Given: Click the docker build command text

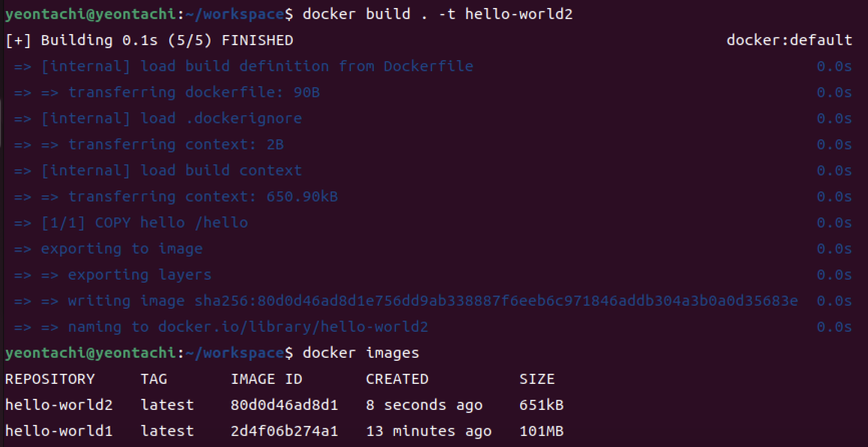Looking at the screenshot, I should (x=438, y=14).
